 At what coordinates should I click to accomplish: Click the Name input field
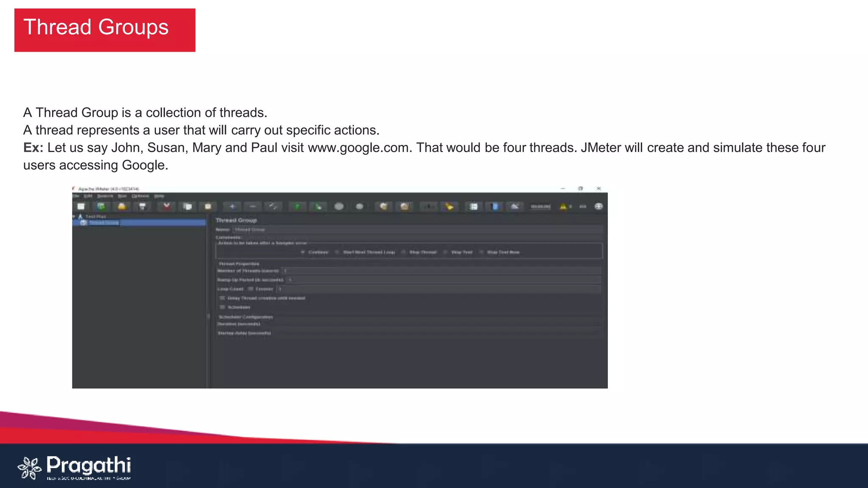(x=417, y=230)
